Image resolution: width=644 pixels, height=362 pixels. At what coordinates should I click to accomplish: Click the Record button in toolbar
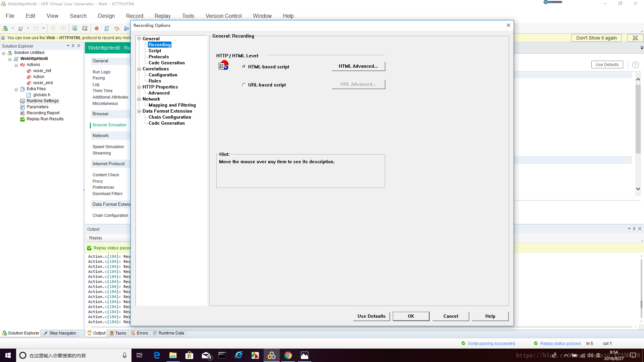(96, 28)
